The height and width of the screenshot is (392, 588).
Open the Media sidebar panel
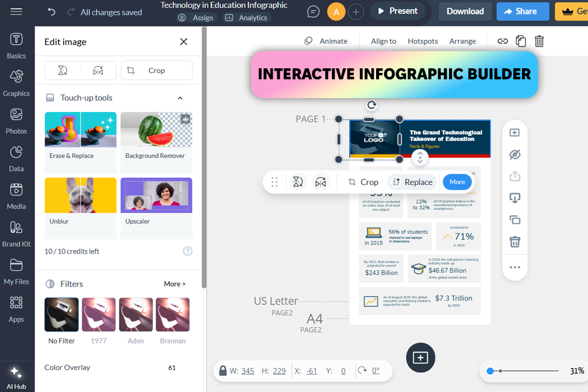pyautogui.click(x=16, y=196)
